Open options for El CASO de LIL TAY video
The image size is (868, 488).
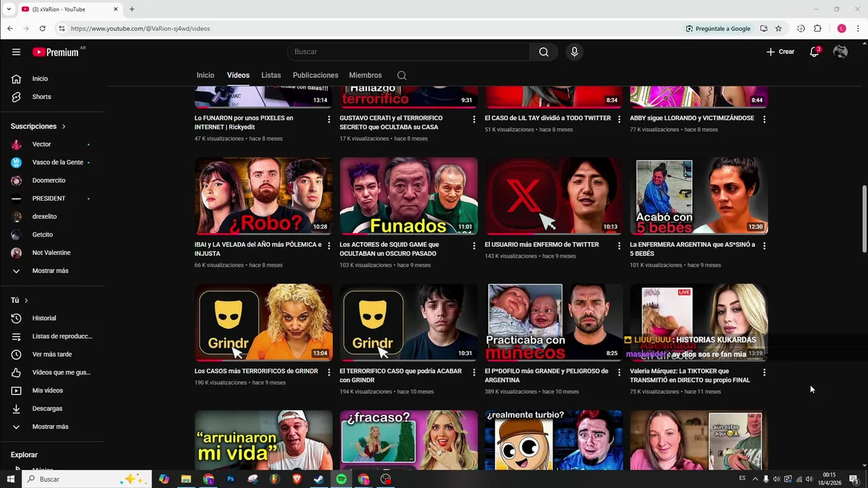[619, 119]
